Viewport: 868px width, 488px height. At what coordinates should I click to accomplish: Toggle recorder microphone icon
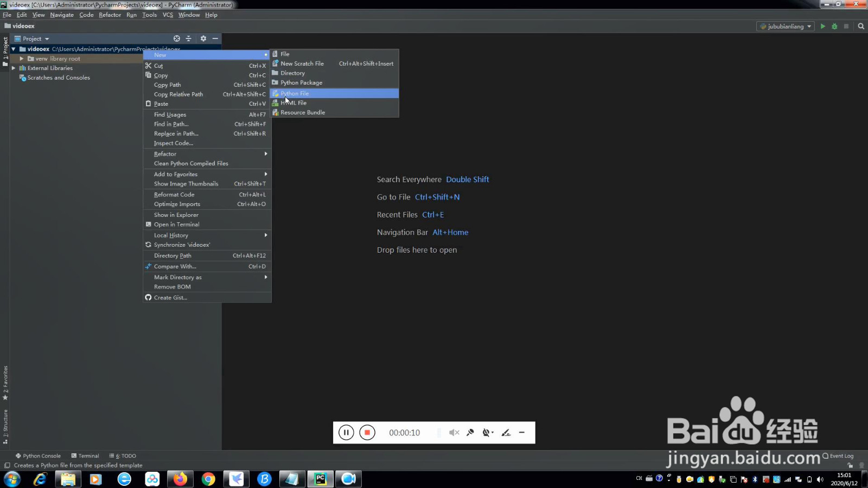point(470,433)
